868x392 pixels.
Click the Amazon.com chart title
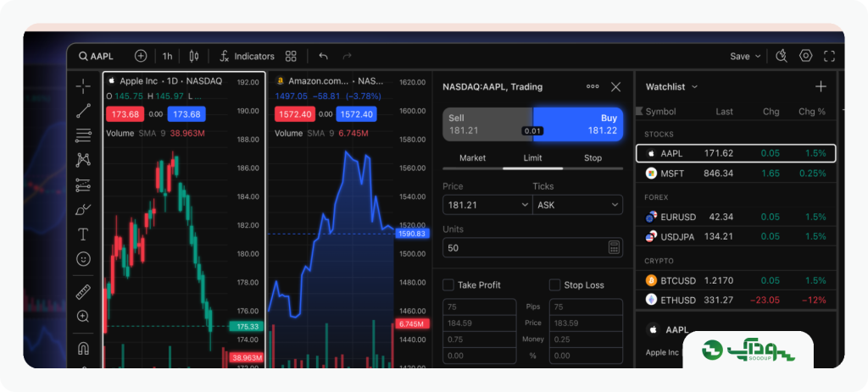tap(336, 81)
